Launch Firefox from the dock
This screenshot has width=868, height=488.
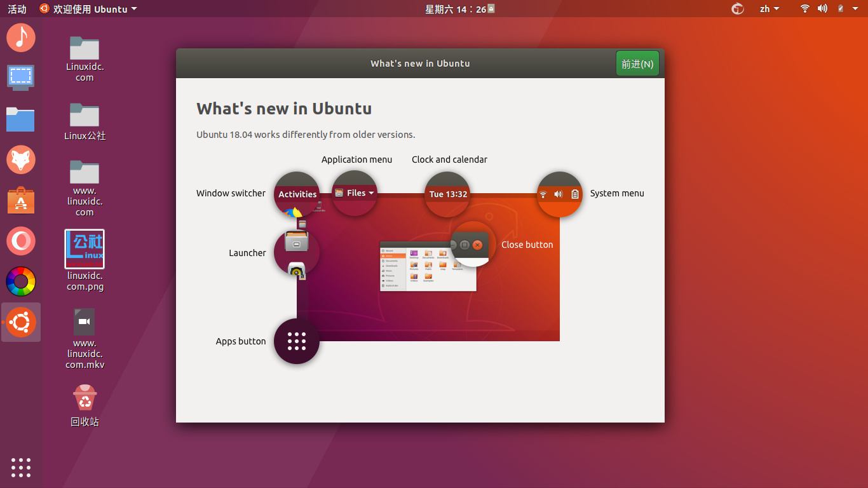pyautogui.click(x=21, y=159)
